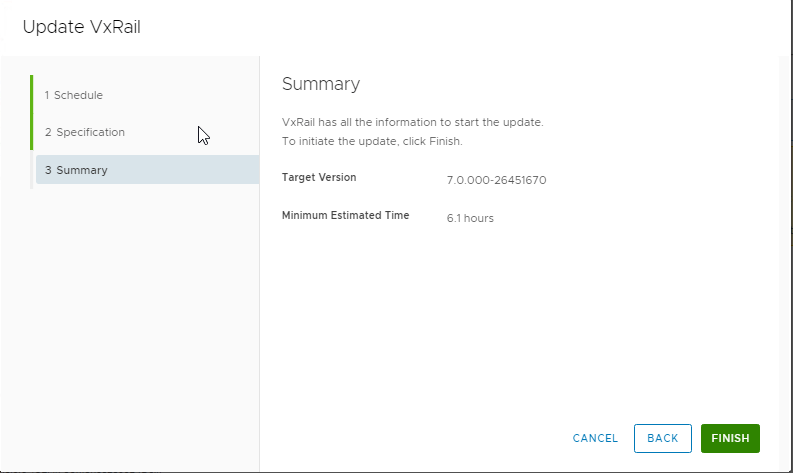
Task: Click green completed bar beside Schedule
Action: click(x=32, y=95)
